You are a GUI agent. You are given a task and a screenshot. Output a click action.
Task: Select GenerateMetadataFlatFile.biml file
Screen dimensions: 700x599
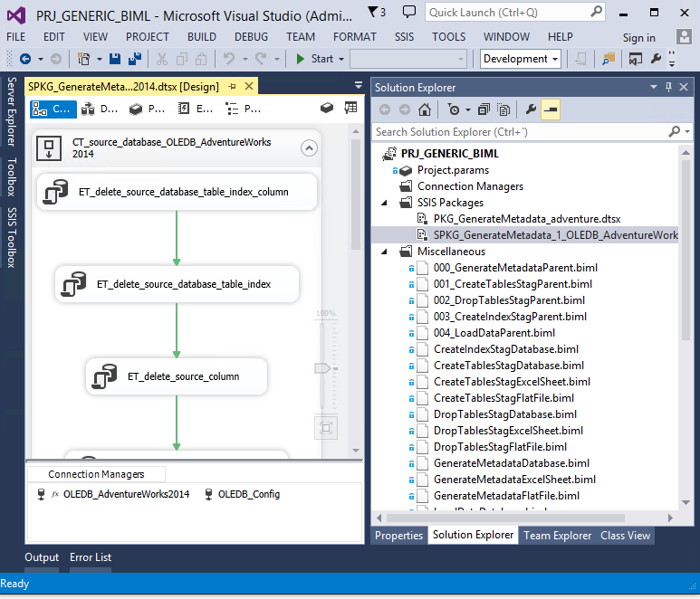506,496
